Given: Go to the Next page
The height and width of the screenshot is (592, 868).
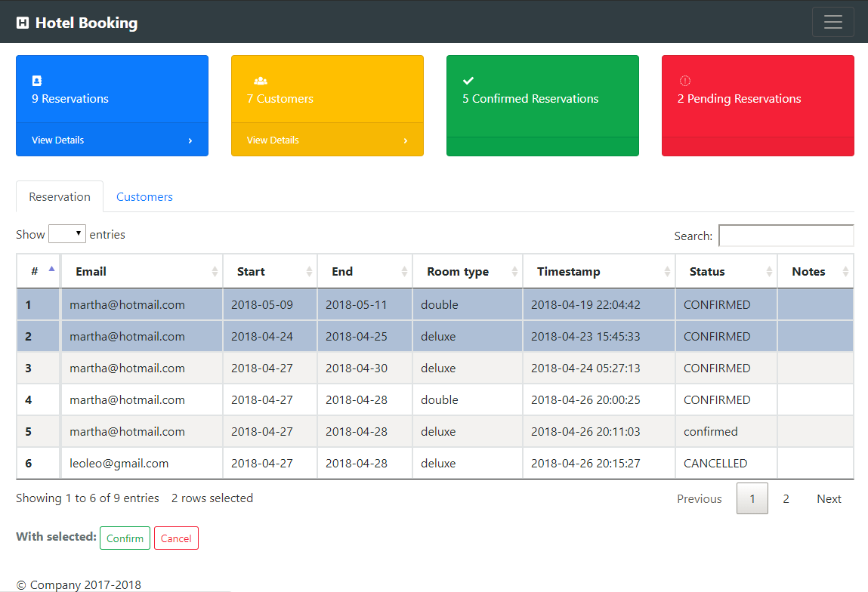Looking at the screenshot, I should 829,498.
